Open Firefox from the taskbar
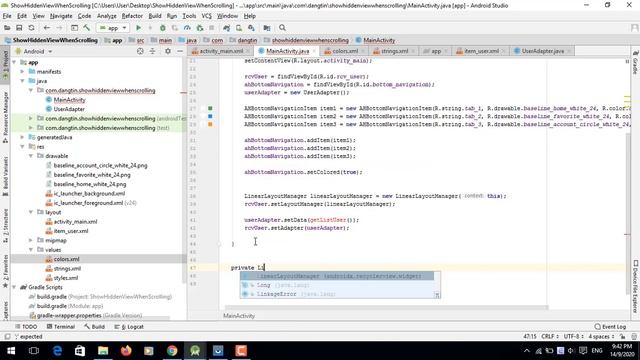This screenshot has width=640, height=360. [126, 351]
